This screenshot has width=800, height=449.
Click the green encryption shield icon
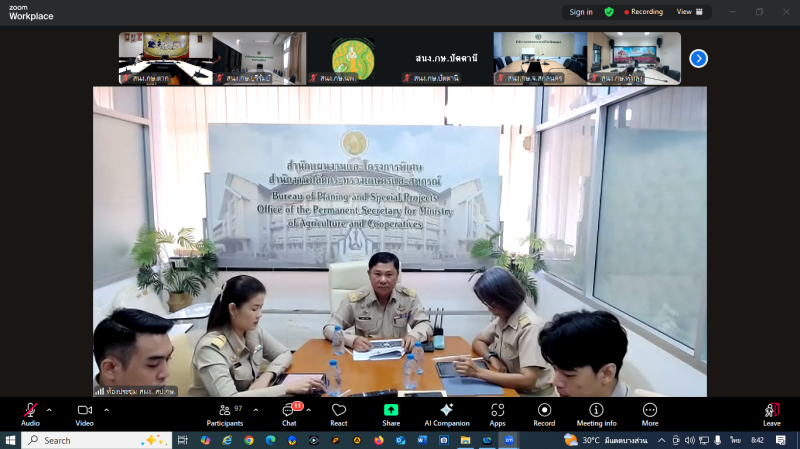click(x=609, y=12)
